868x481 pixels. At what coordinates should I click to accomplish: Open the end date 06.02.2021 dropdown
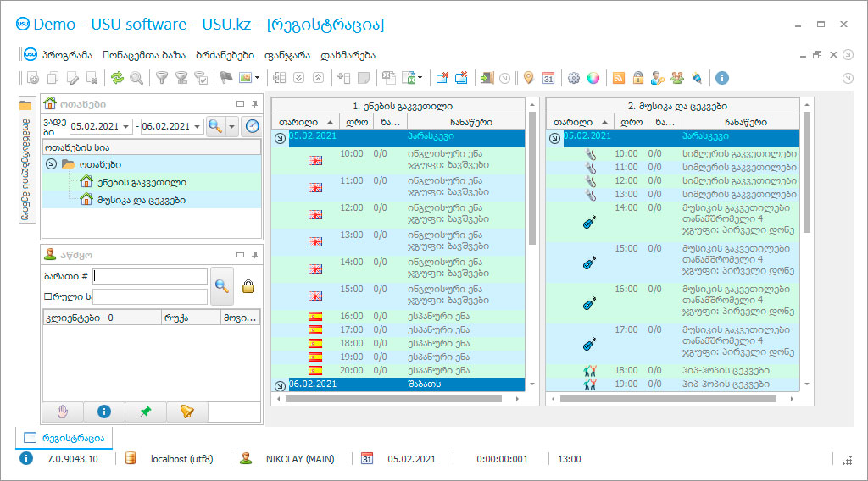click(x=197, y=127)
